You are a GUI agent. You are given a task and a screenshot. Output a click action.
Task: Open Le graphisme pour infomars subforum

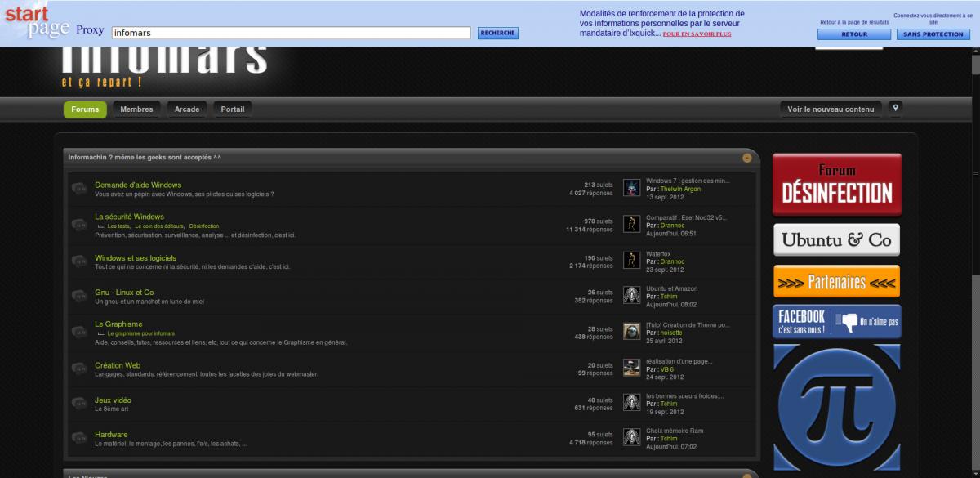point(140,333)
